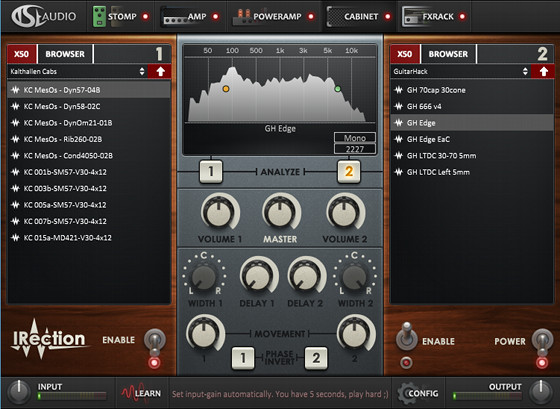
Task: Click the Master volume knob
Action: 281,213
